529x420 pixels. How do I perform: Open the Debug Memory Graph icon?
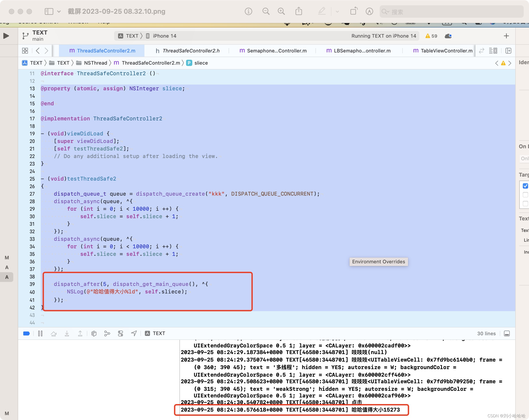(107, 333)
